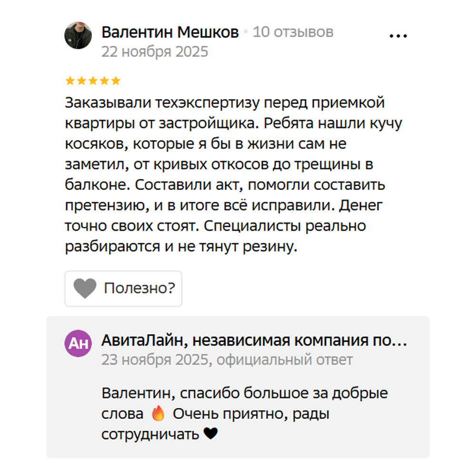Select the third star in the rating
Image resolution: width=476 pixels, height=476 pixels.
(x=93, y=80)
